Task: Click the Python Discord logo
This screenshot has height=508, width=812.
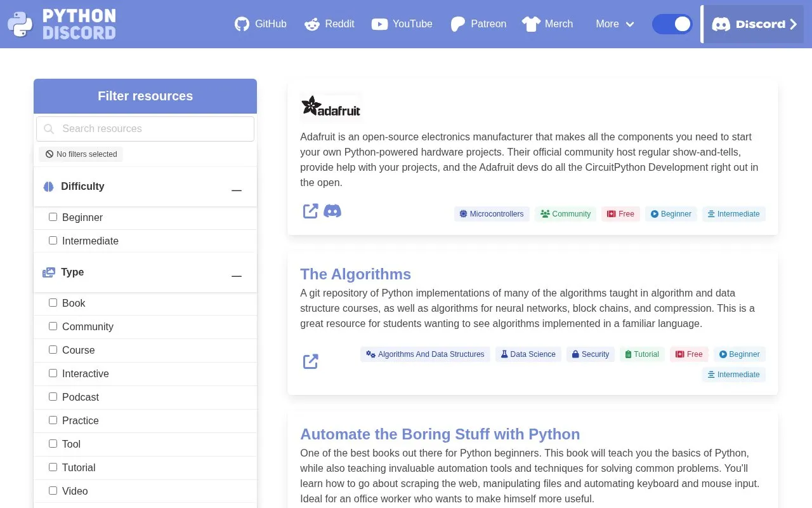Action: tap(62, 24)
